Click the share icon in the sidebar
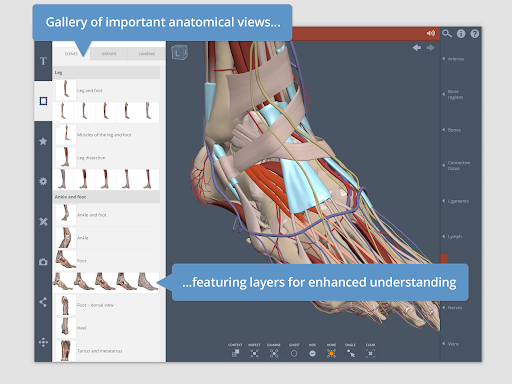The width and height of the screenshot is (512, 384). [x=43, y=302]
